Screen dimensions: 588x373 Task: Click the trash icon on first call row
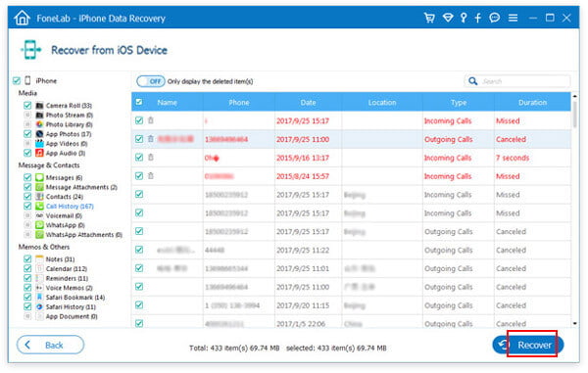coord(151,120)
